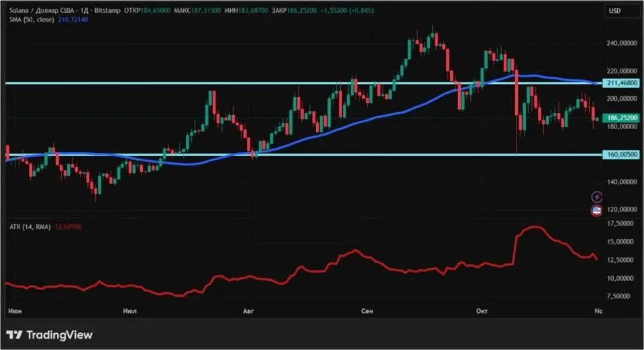This screenshot has height=350, width=644.
Task: Click the Сен label on time axis
Action: [x=367, y=312]
